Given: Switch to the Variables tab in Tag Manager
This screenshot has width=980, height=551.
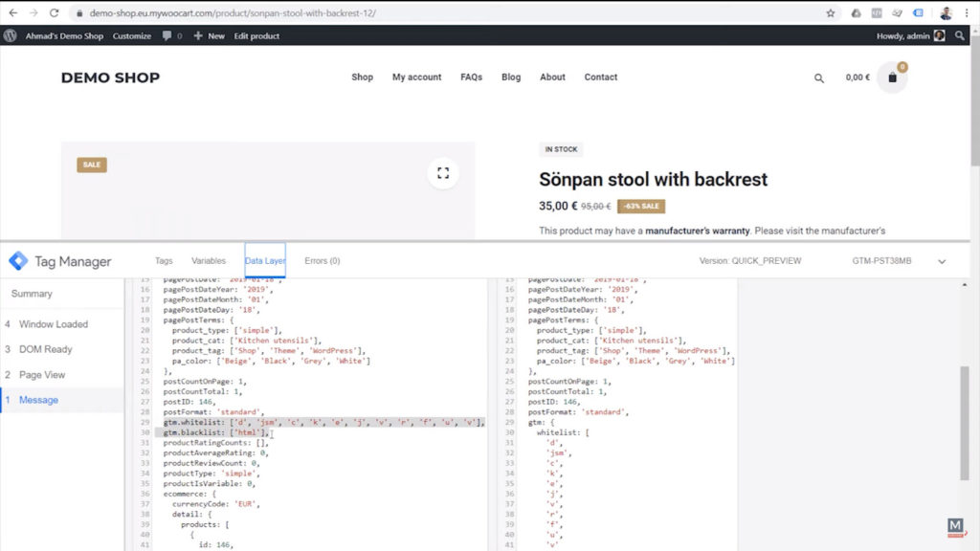Looking at the screenshot, I should click(210, 260).
